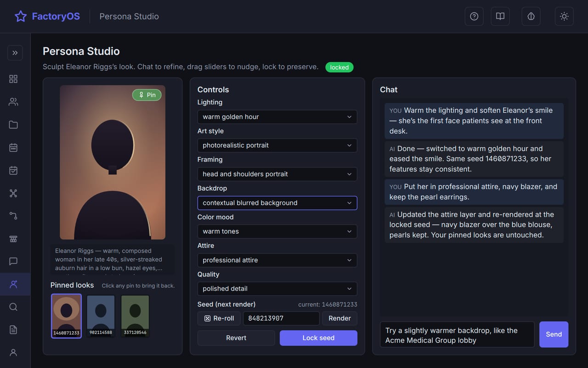This screenshot has height=368, width=588.
Task: Expand the sidebar with double-chevron button
Action: (x=15, y=53)
